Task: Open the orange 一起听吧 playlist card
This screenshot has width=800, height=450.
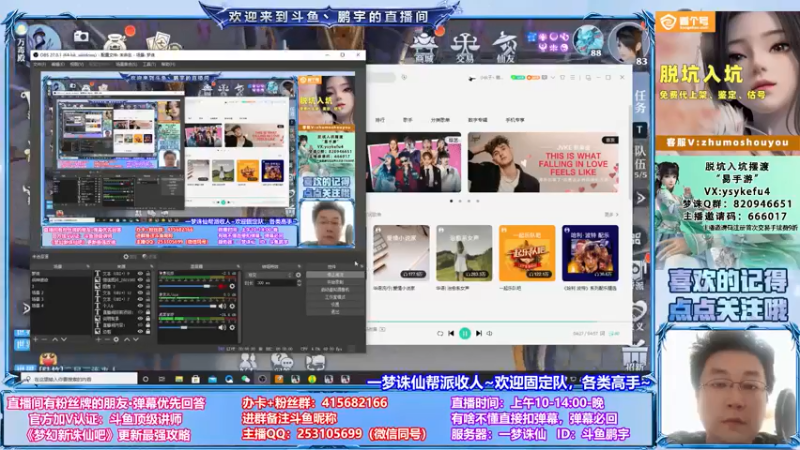Action: (527, 253)
